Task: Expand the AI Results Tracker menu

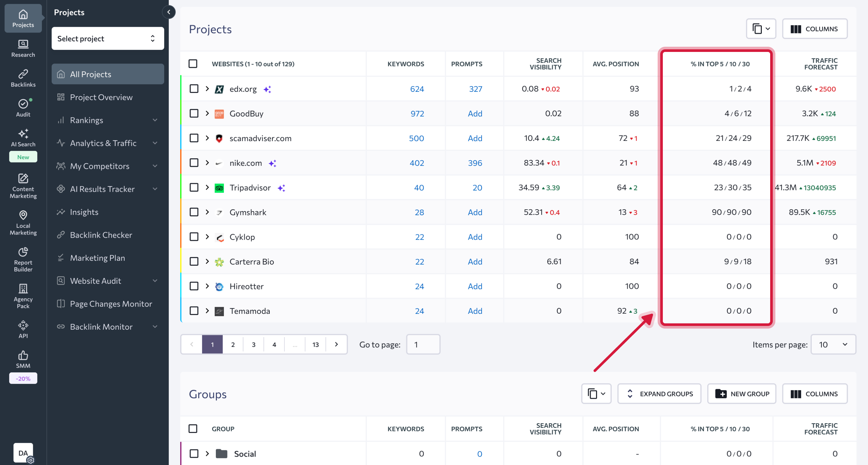Action: 108,189
